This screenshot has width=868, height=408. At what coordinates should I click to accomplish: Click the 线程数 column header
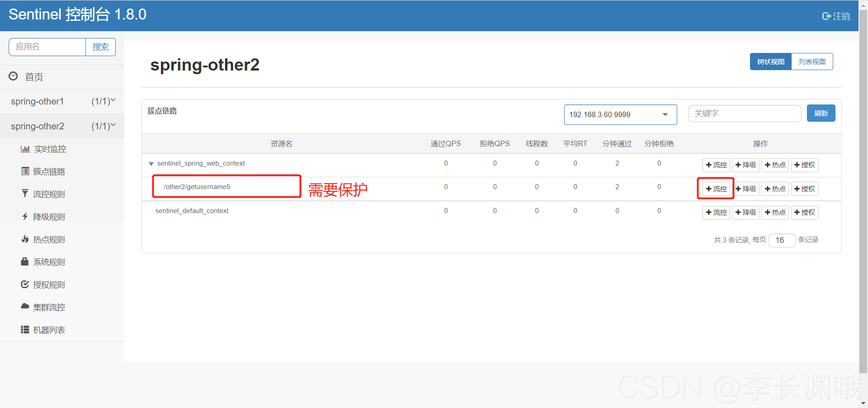click(x=537, y=143)
